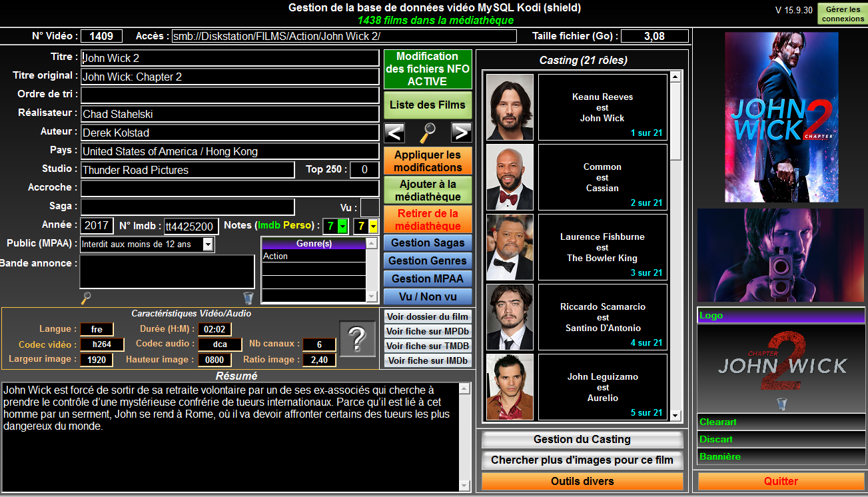Click the Common est Cassian cast card
Viewport: 868px width, 497px height.
point(603,177)
